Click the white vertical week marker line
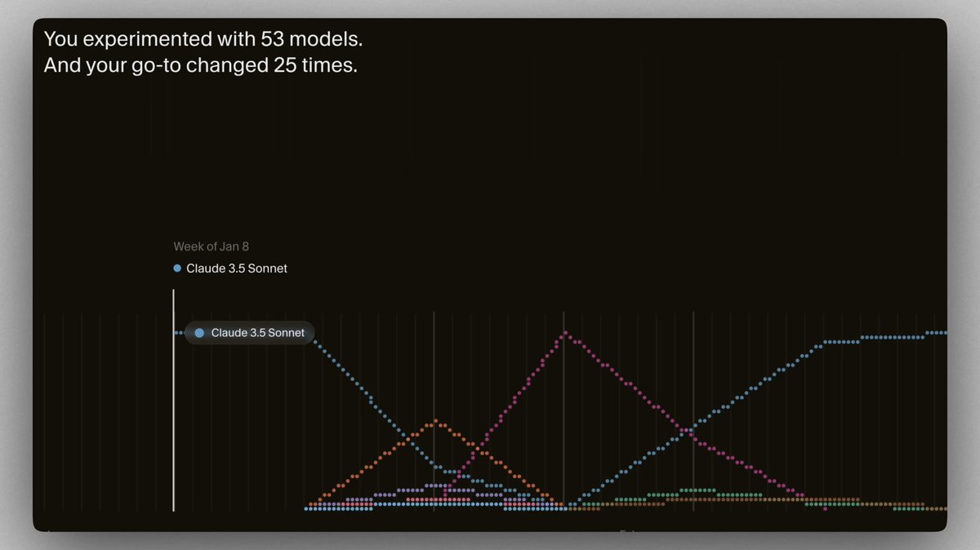Viewport: 980px width, 550px height. click(x=173, y=400)
